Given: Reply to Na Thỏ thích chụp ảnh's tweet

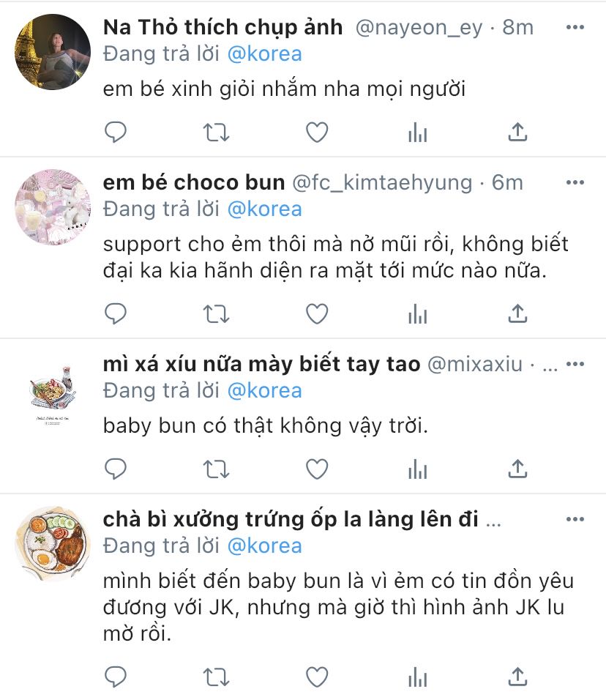Looking at the screenshot, I should tap(116, 132).
